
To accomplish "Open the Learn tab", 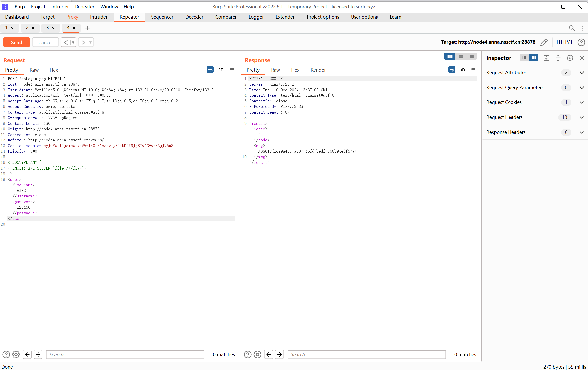I will tap(395, 17).
